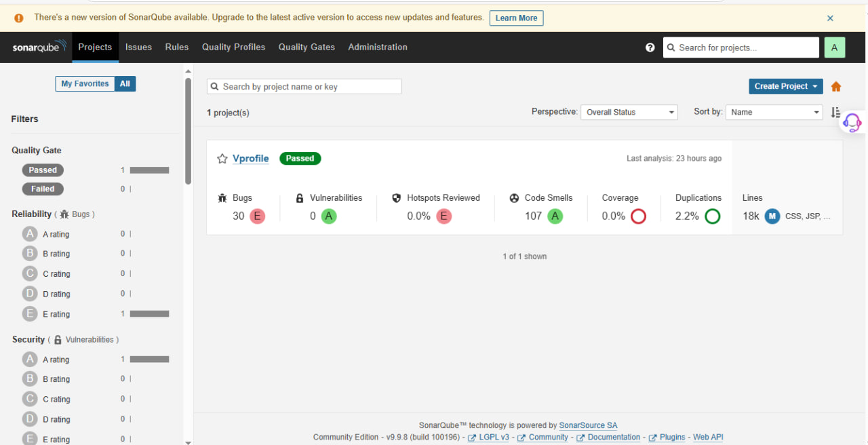Click the Search for projects field
The width and height of the screenshot is (868, 445).
[x=741, y=47]
